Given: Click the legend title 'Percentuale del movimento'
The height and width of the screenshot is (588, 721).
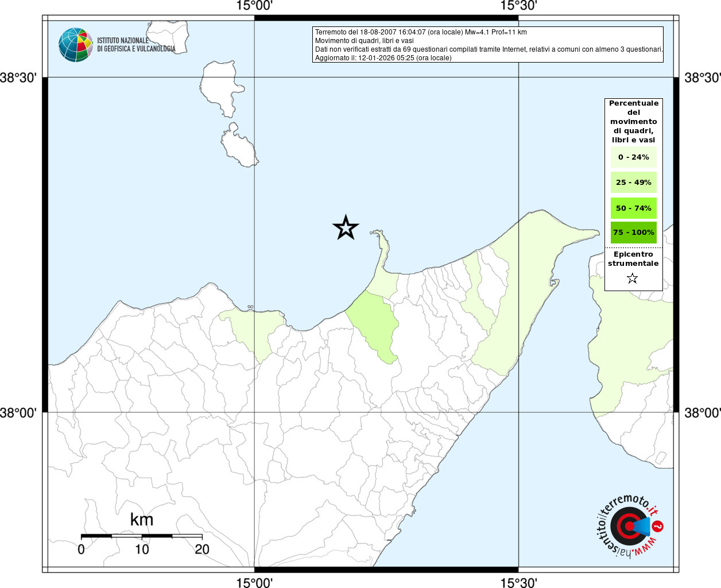Looking at the screenshot, I should (634, 121).
